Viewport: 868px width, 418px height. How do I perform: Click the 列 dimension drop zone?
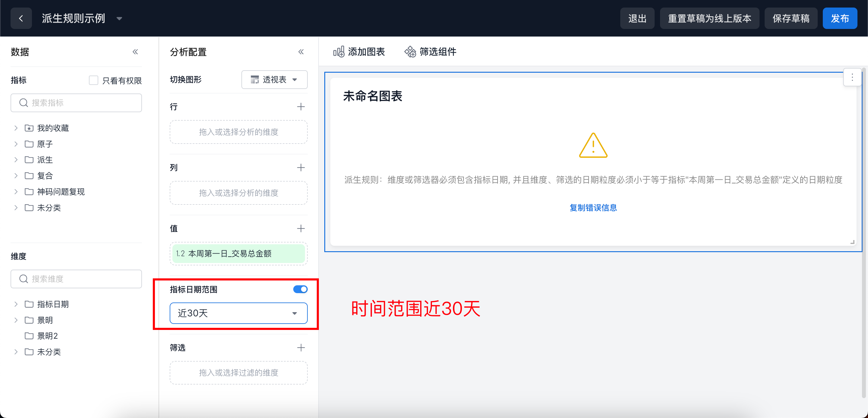pyautogui.click(x=239, y=193)
